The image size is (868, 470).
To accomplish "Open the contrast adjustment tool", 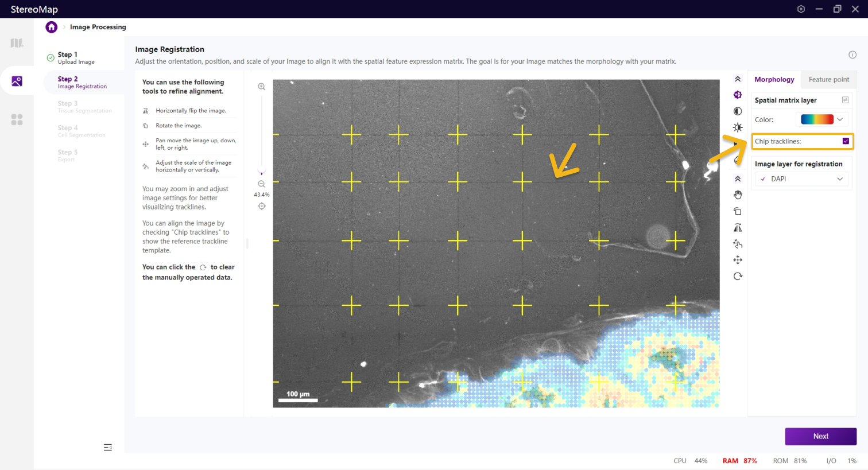I will 738,111.
